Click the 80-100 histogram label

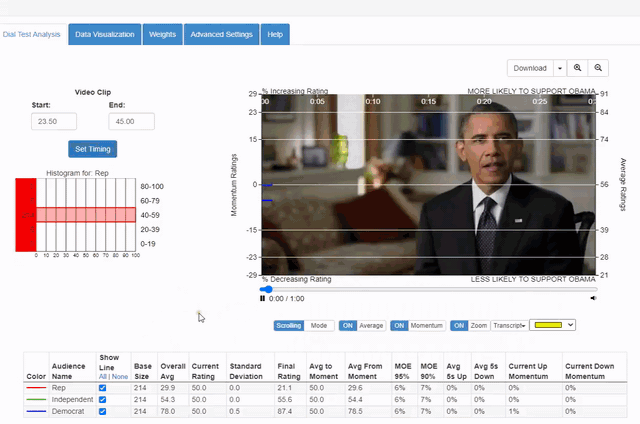click(x=152, y=186)
